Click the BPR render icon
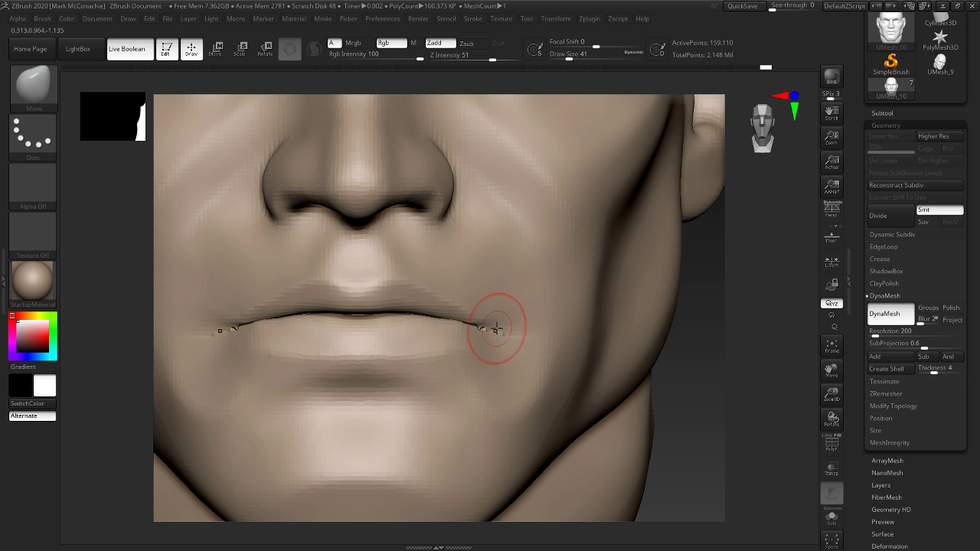This screenshot has width=980, height=551. [831, 77]
